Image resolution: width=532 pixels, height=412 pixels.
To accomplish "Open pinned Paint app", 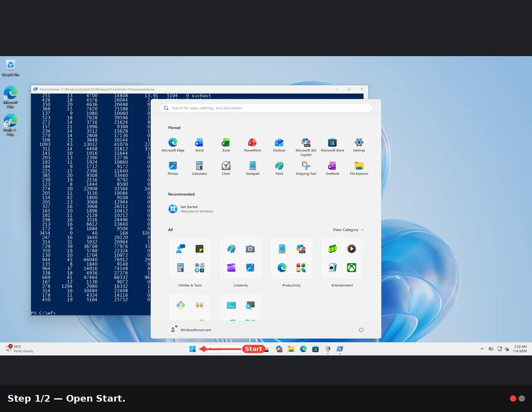I will click(279, 168).
